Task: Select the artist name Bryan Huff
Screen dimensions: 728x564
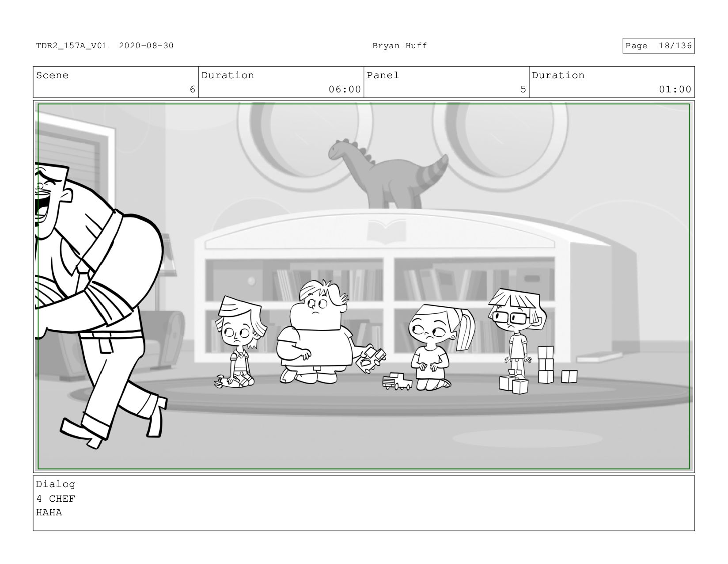Action: 399,46
